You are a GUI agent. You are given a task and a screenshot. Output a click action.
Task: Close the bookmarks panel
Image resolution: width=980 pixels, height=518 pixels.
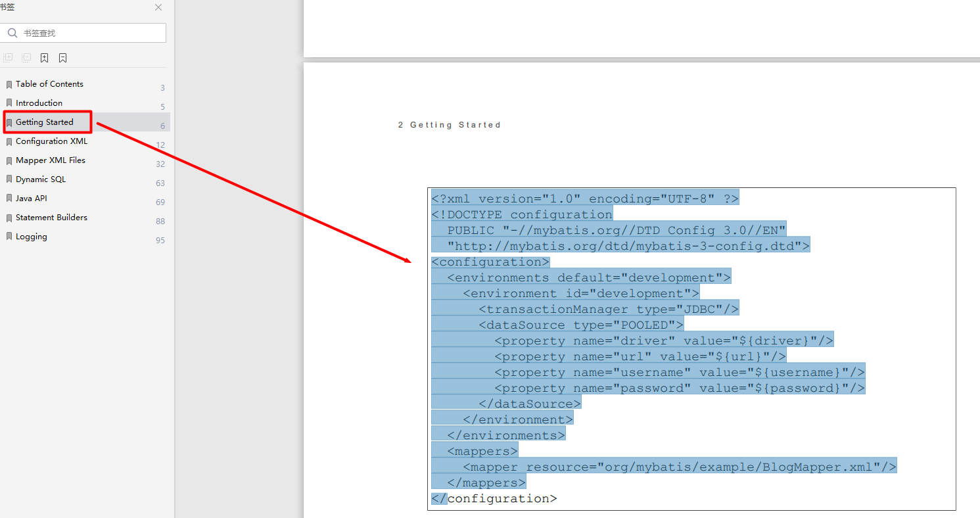click(158, 7)
